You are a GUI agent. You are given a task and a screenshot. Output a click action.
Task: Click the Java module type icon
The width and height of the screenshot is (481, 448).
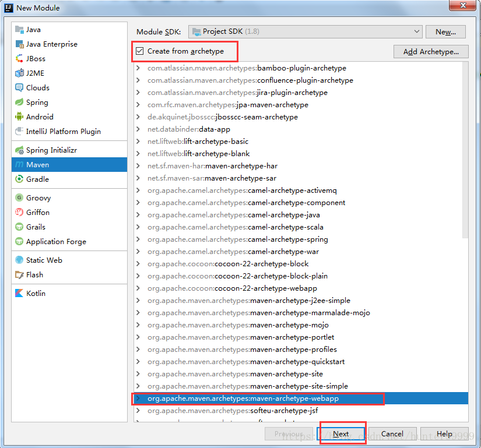click(x=19, y=30)
